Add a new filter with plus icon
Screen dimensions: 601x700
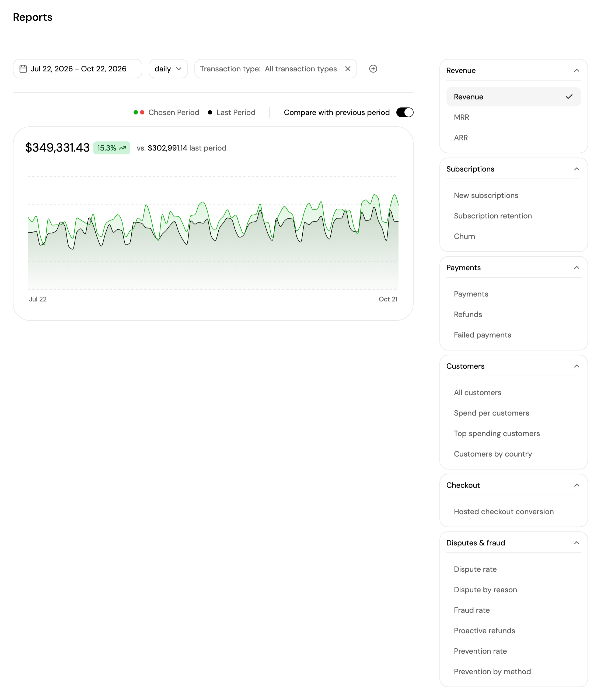pyautogui.click(x=373, y=69)
